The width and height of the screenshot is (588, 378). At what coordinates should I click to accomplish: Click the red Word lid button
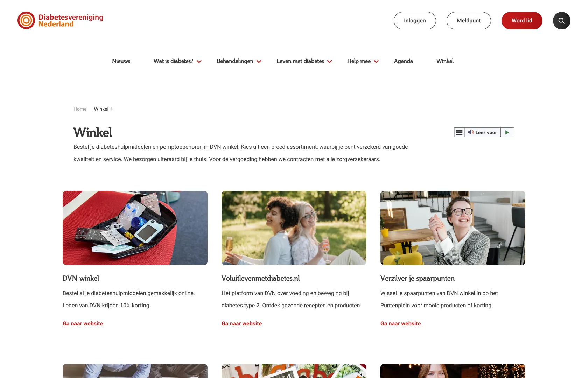522,21
